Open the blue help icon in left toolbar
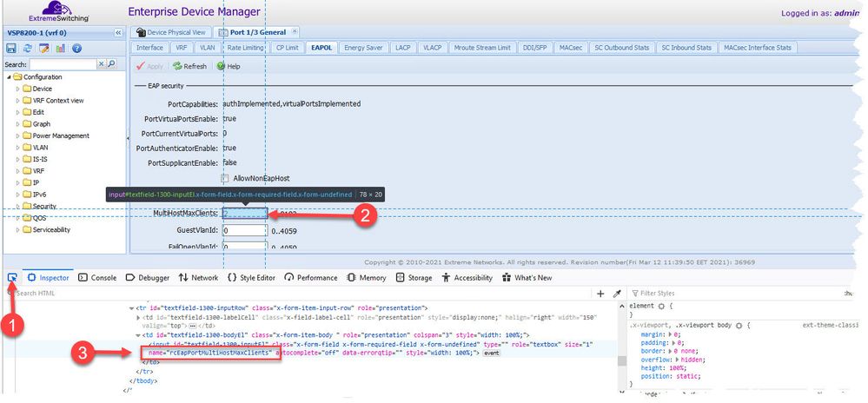868x403 pixels. (76, 48)
